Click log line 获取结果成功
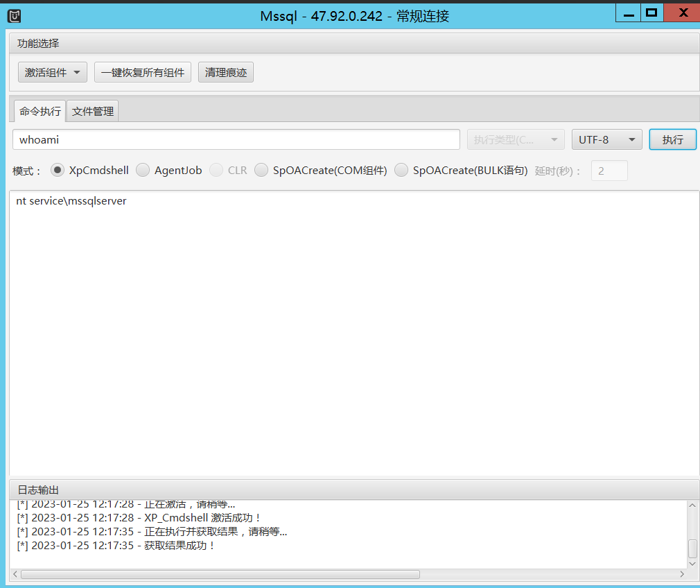The image size is (700, 588). [116, 546]
